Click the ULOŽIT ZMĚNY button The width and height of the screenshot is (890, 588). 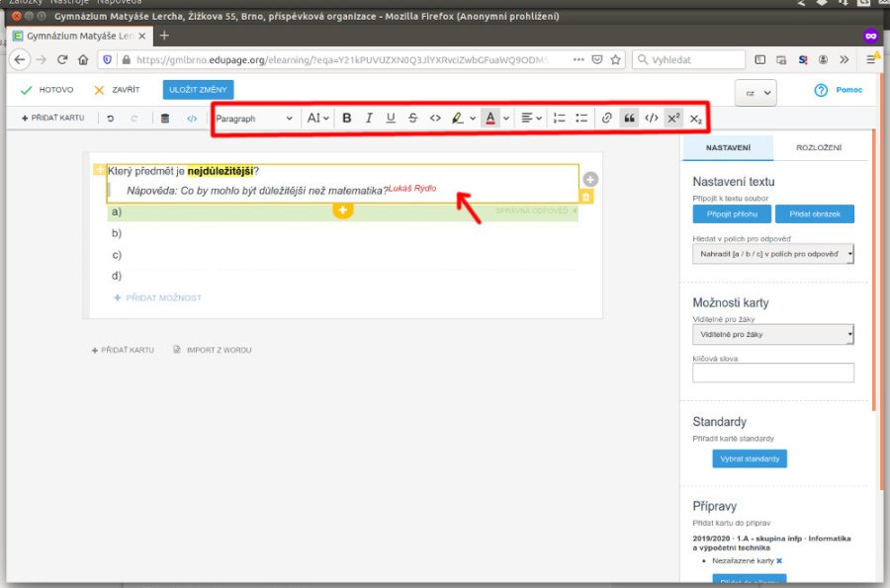[198, 90]
